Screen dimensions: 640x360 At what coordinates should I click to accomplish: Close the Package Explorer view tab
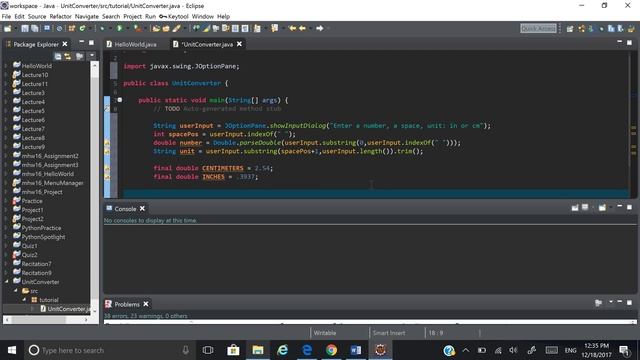64,44
